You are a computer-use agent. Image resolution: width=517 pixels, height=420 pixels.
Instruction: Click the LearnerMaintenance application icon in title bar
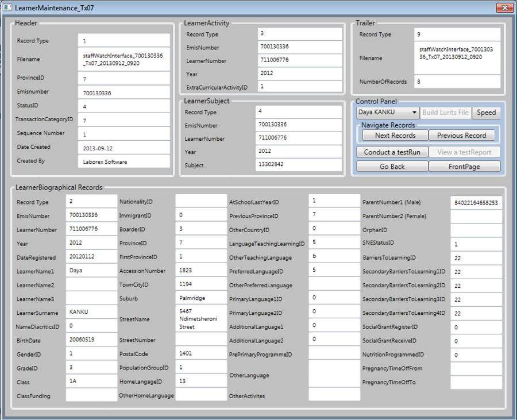(x=8, y=7)
